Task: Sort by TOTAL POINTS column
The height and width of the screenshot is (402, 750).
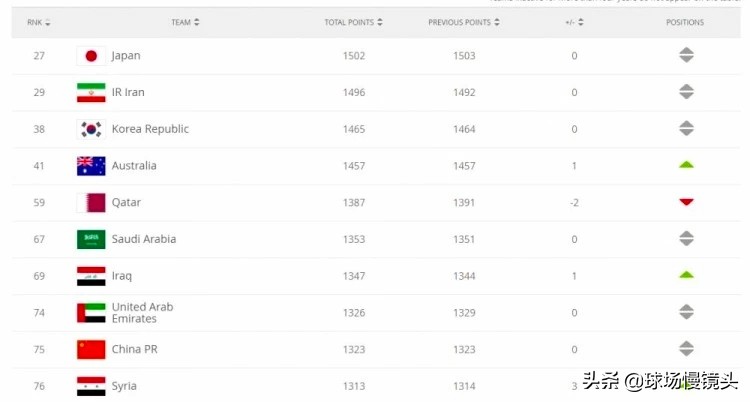Action: (x=353, y=22)
